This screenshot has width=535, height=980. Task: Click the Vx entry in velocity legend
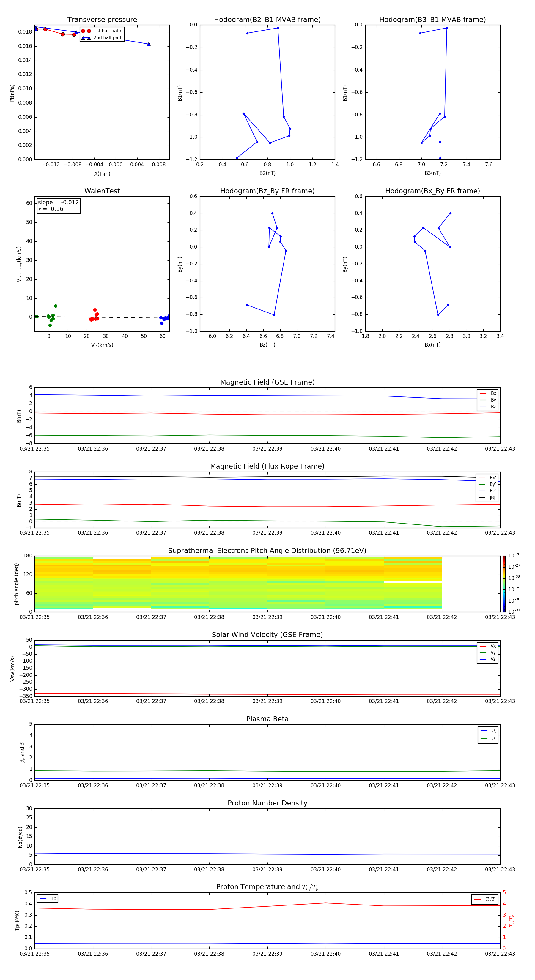pyautogui.click(x=488, y=646)
